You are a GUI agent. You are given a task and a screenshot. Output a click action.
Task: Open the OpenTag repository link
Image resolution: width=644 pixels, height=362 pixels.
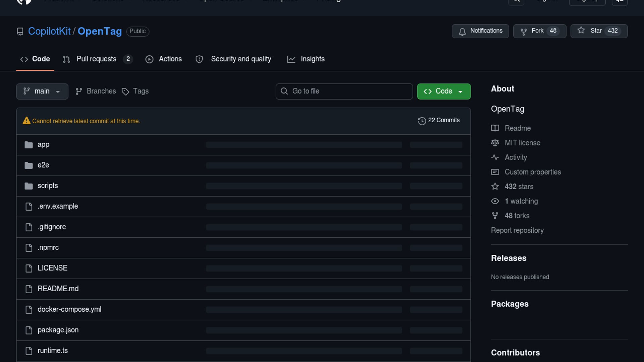(100, 31)
